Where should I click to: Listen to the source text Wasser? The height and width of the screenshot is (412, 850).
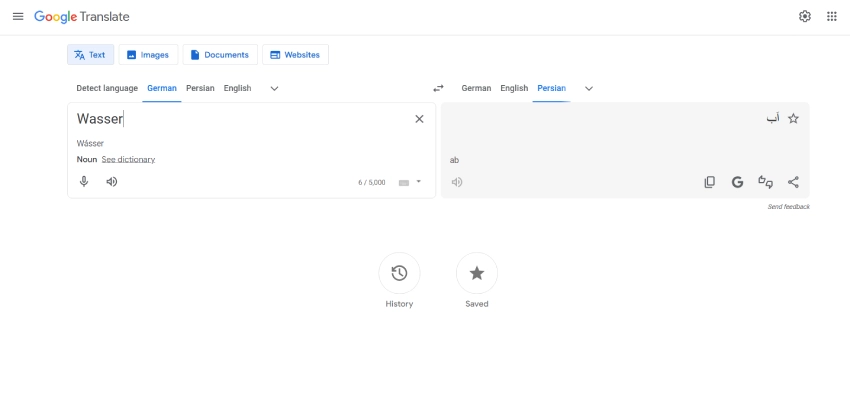click(x=112, y=182)
